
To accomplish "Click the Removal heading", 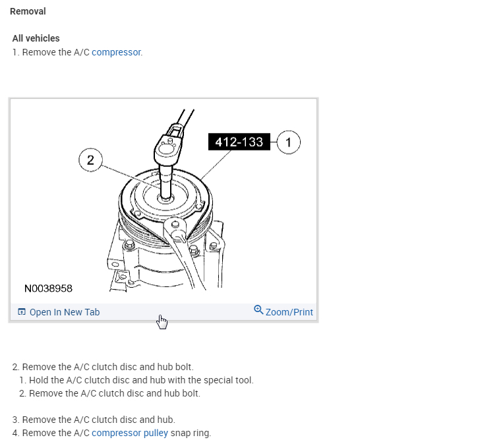I will [28, 12].
